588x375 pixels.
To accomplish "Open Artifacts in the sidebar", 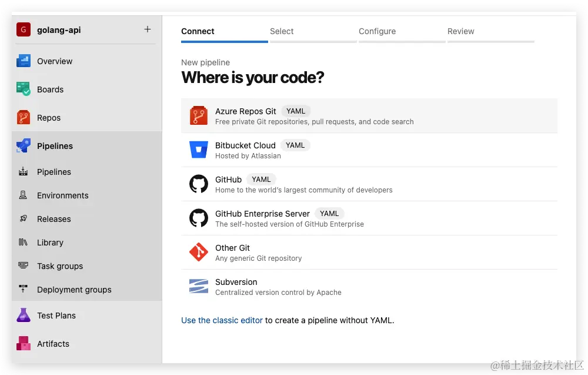I will [x=54, y=344].
